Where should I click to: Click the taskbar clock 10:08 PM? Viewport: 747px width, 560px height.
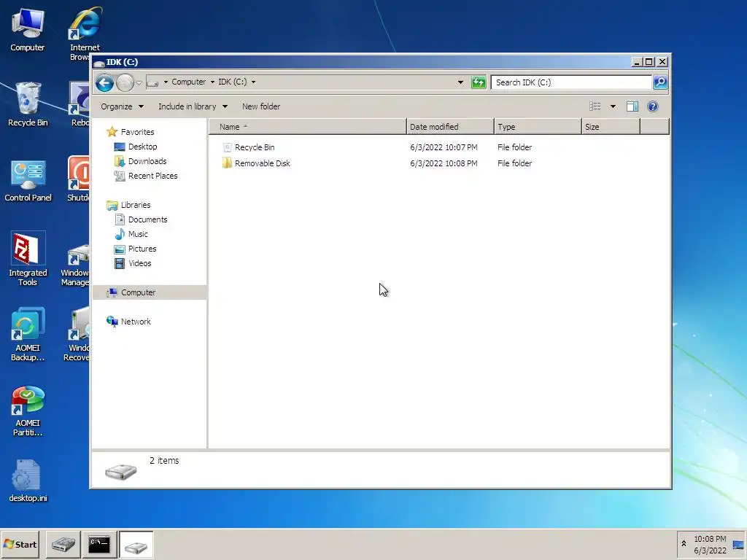tap(710, 539)
